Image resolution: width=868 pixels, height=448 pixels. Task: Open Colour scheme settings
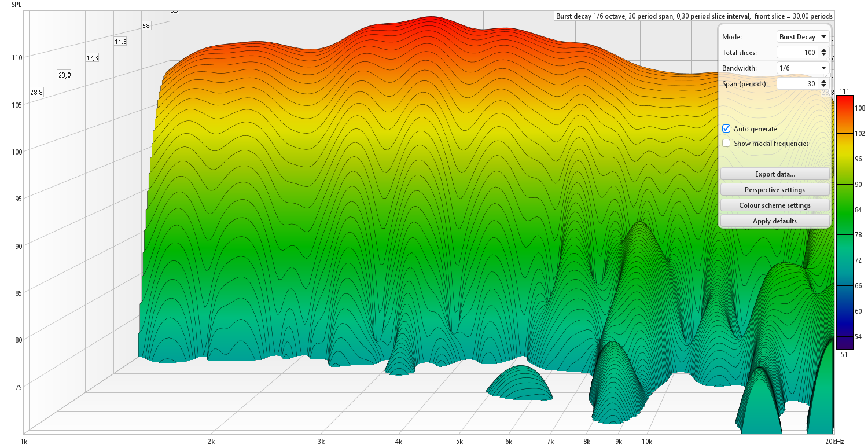point(775,205)
